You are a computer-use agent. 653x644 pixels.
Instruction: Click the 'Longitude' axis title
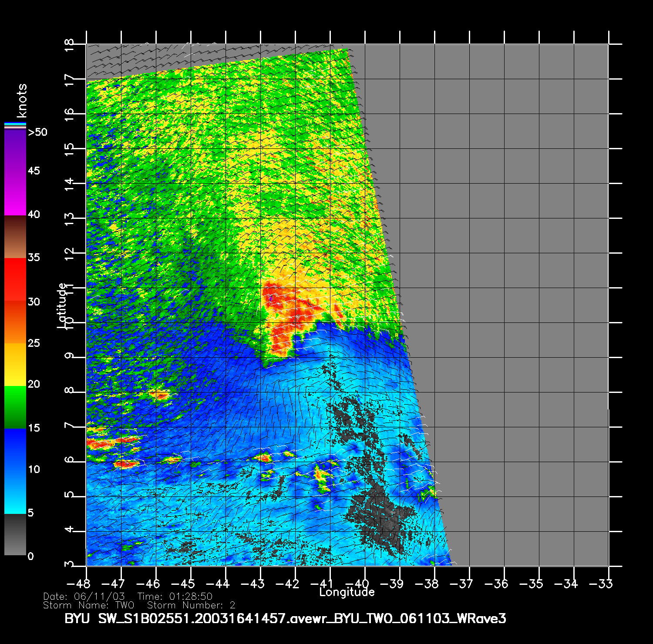click(347, 592)
